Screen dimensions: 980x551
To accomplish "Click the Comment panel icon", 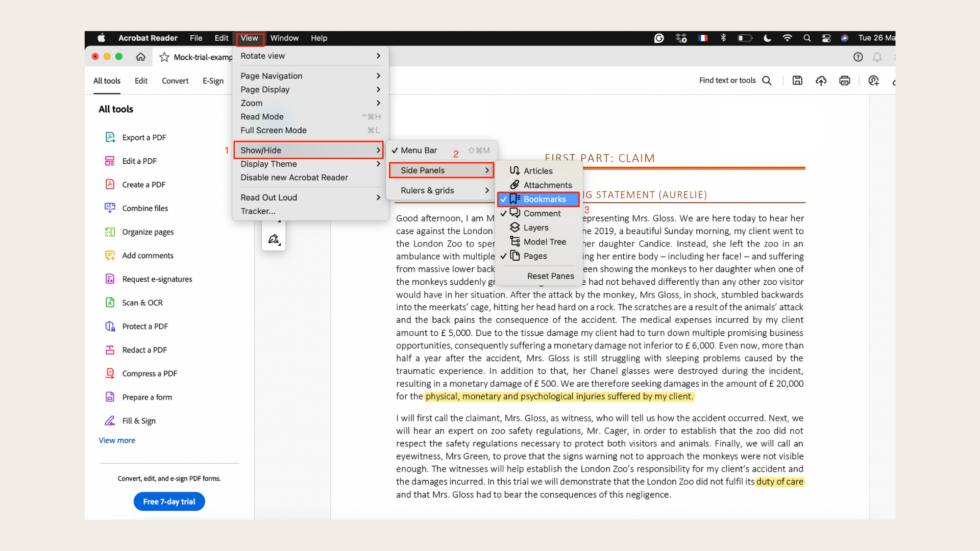I will [x=514, y=213].
